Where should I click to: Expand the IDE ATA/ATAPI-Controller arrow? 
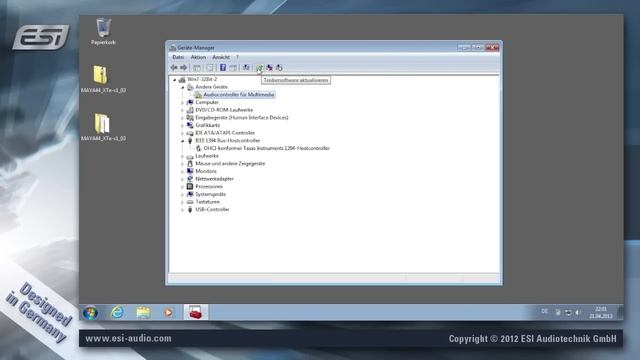(x=182, y=133)
